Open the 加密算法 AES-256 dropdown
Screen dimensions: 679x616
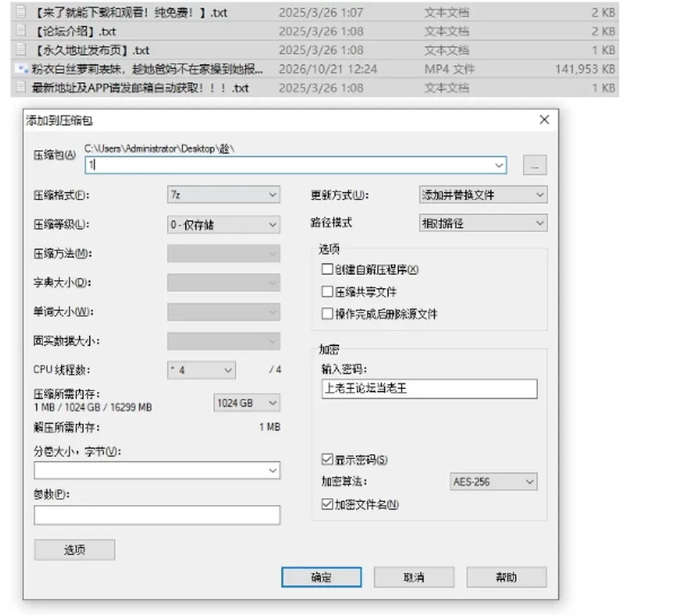pos(493,482)
